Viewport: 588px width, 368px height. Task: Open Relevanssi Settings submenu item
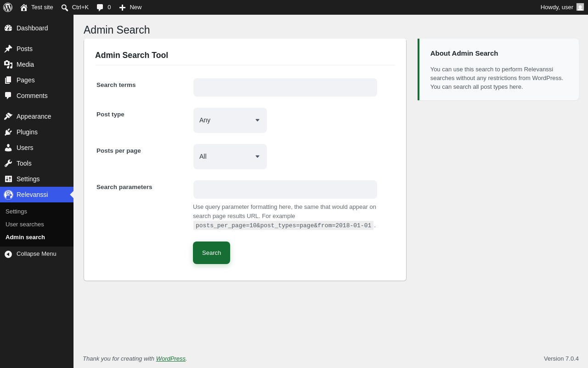point(16,212)
